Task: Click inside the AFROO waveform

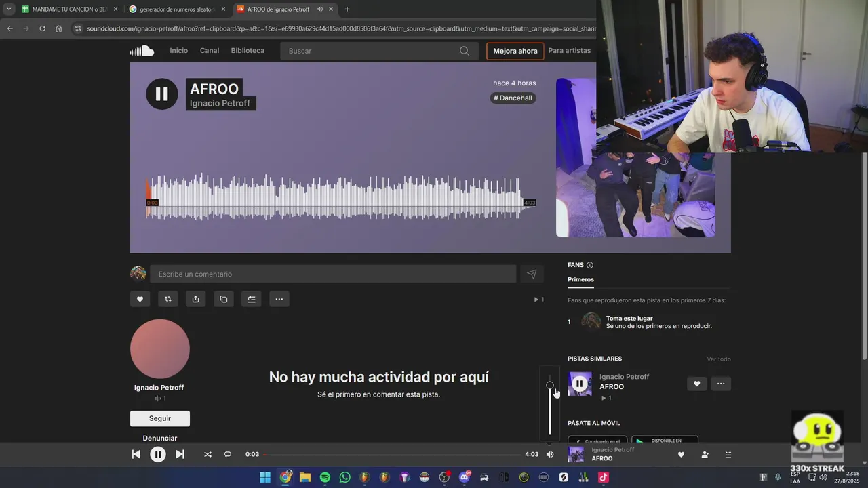Action: [x=341, y=197]
